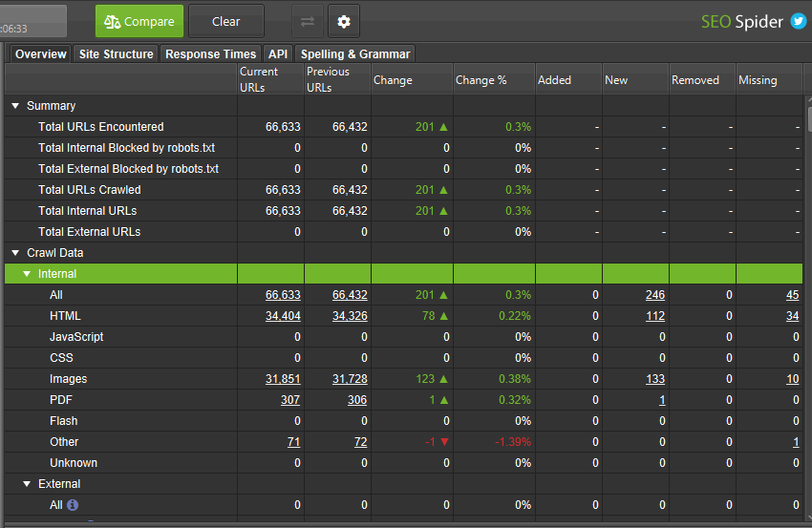812x528 pixels.
Task: Click the SEO Spider logo
Action: pyautogui.click(x=741, y=21)
